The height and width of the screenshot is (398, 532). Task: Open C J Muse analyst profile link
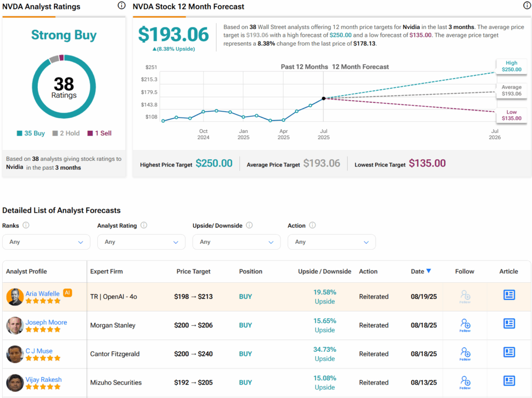pos(39,351)
